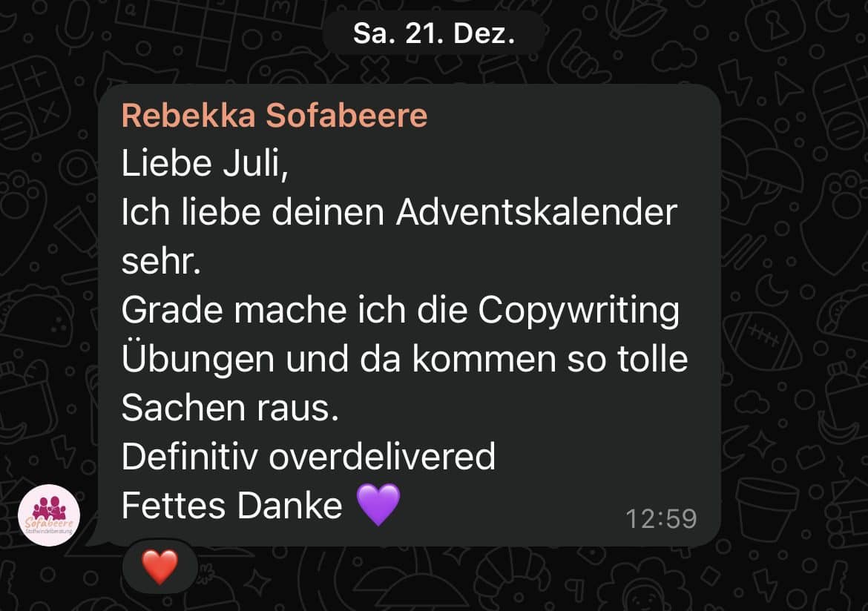Tap the line Definitiv overdelivered
Viewport: 868px width, 611px height.
[x=309, y=457]
